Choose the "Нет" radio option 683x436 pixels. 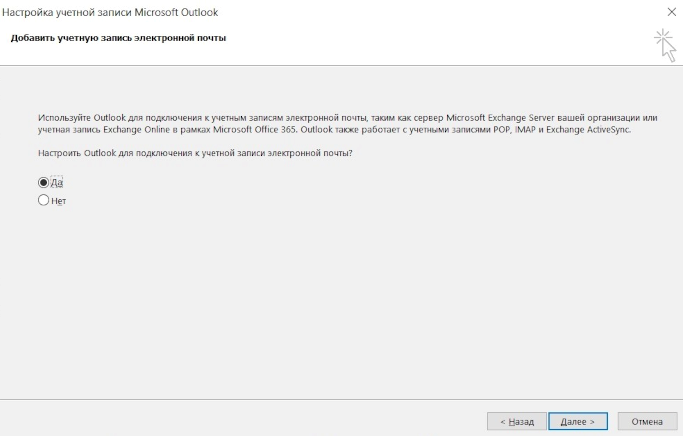pyautogui.click(x=44, y=200)
